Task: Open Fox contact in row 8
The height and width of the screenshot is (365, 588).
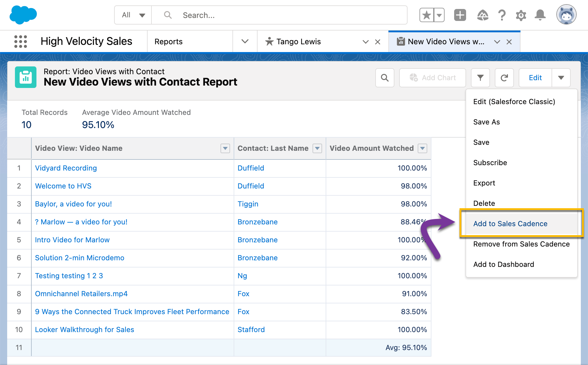Action: (x=244, y=294)
